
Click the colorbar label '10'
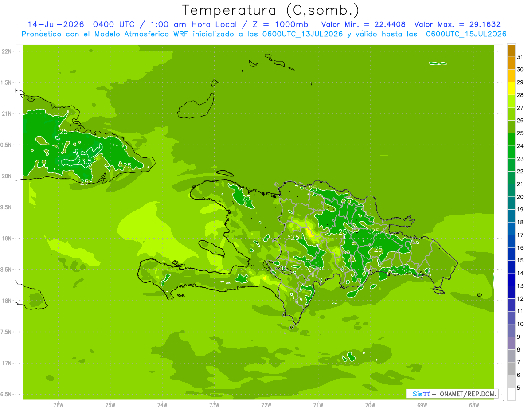pyautogui.click(x=520, y=324)
